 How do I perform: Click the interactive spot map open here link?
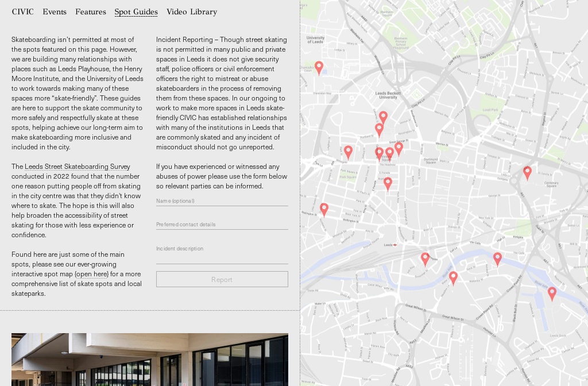coord(92,274)
